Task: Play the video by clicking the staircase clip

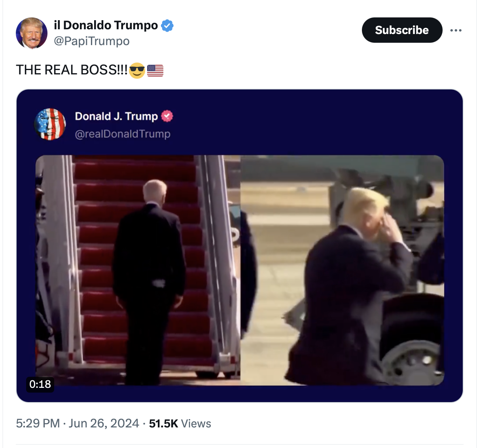Action: [x=138, y=270]
